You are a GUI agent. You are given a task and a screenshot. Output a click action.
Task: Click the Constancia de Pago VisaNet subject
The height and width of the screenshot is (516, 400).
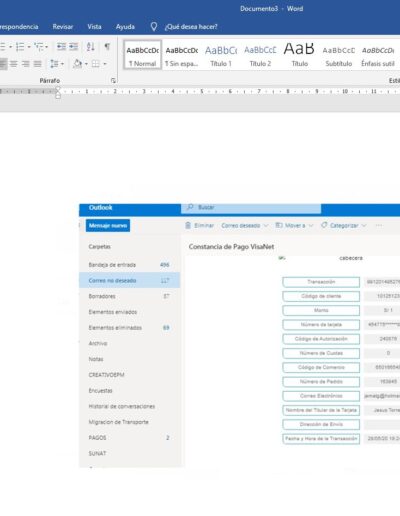[231, 247]
